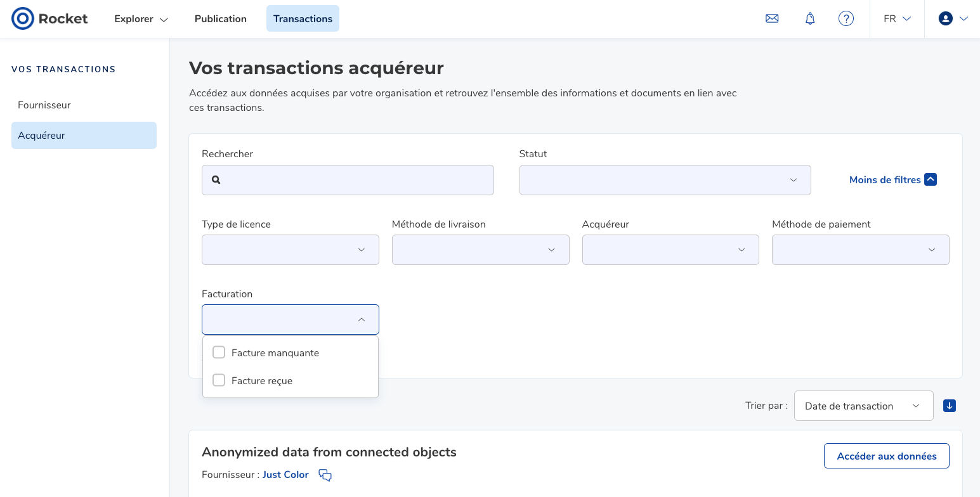This screenshot has height=497, width=980.
Task: Collapse filters with Moins de filtres
Action: coord(892,180)
